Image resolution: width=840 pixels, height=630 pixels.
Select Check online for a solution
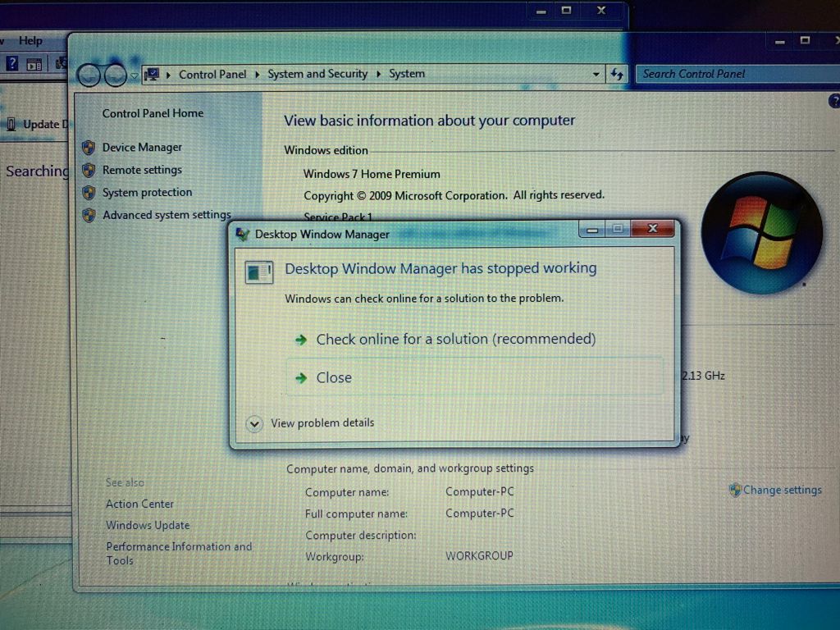456,339
